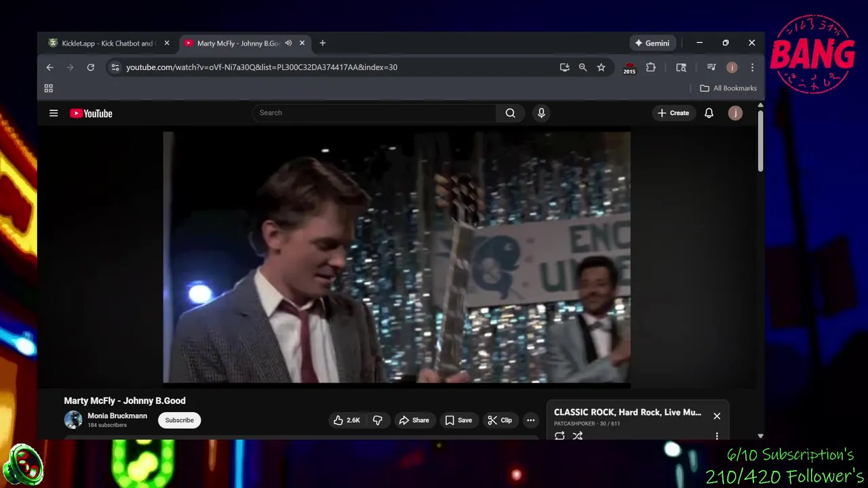Viewport: 868px width, 488px height.
Task: View site information icon in address bar
Action: [115, 67]
